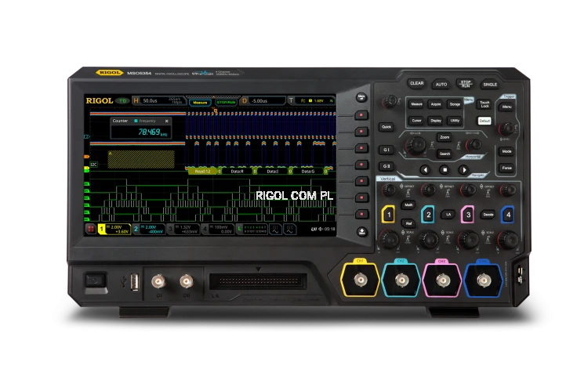Screen dimensions: 588x391
Task: Open on-screen channel 2 label showing 2.00V
Action: [149, 229]
